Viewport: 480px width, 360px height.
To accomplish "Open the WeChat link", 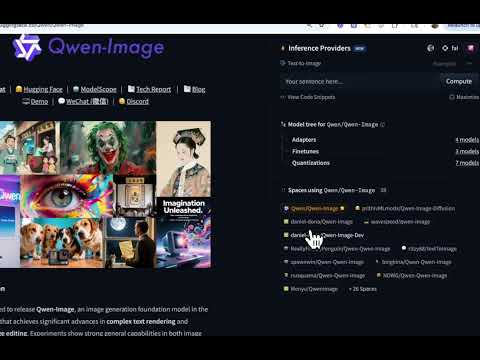I will point(83,101).
